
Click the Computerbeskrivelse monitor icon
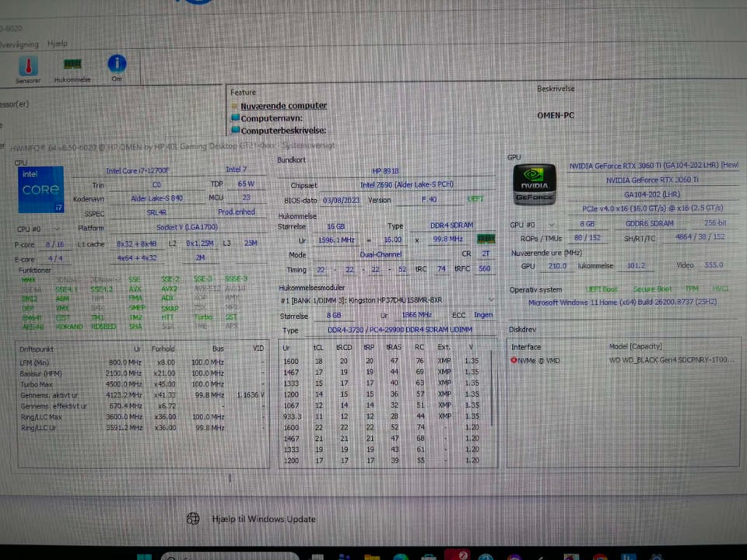pyautogui.click(x=235, y=130)
